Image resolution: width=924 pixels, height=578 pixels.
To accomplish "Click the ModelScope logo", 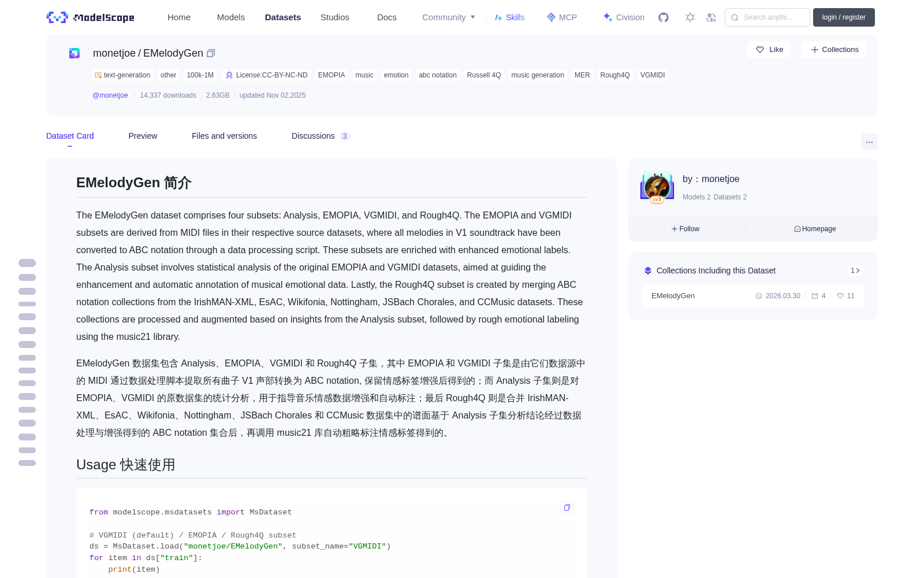I will point(91,17).
